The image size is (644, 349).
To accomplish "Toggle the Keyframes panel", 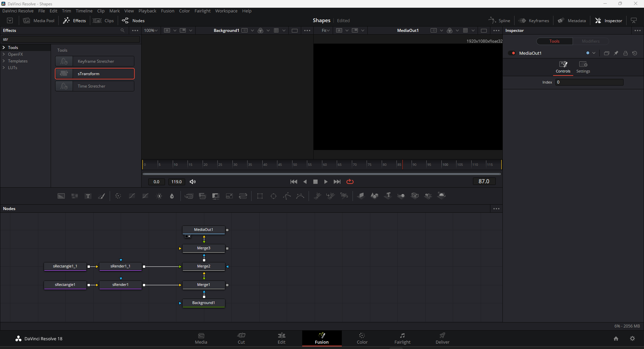I will (534, 20).
